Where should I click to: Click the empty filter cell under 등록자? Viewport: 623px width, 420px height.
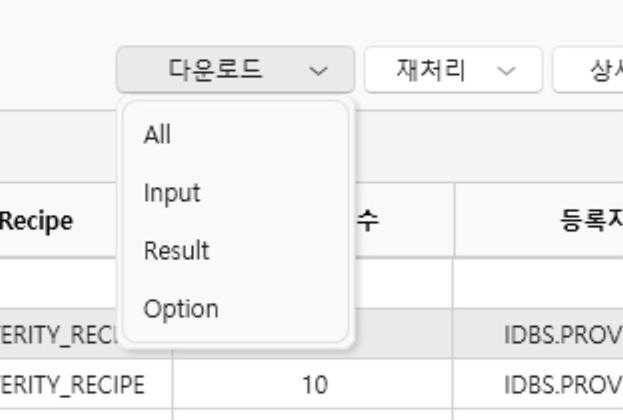point(540,284)
